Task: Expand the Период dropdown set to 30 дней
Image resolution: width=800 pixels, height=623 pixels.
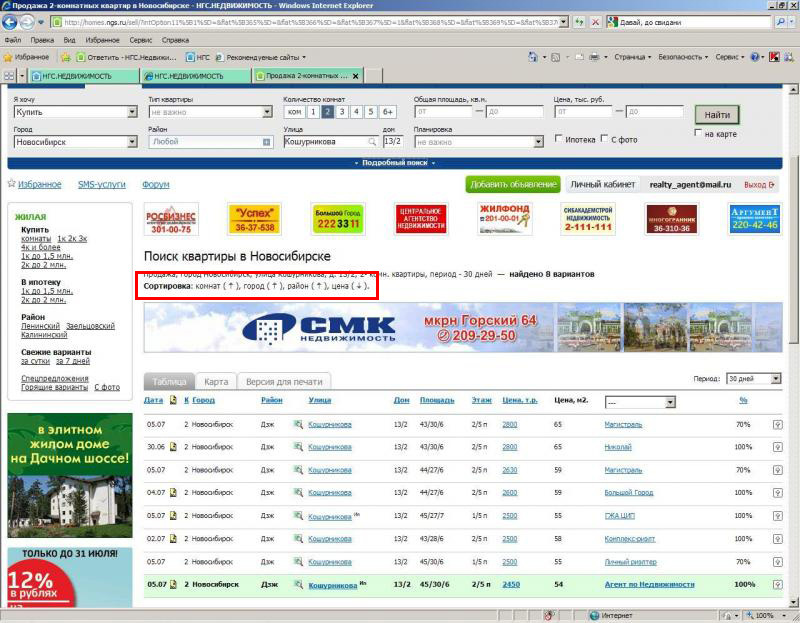Action: coord(754,379)
